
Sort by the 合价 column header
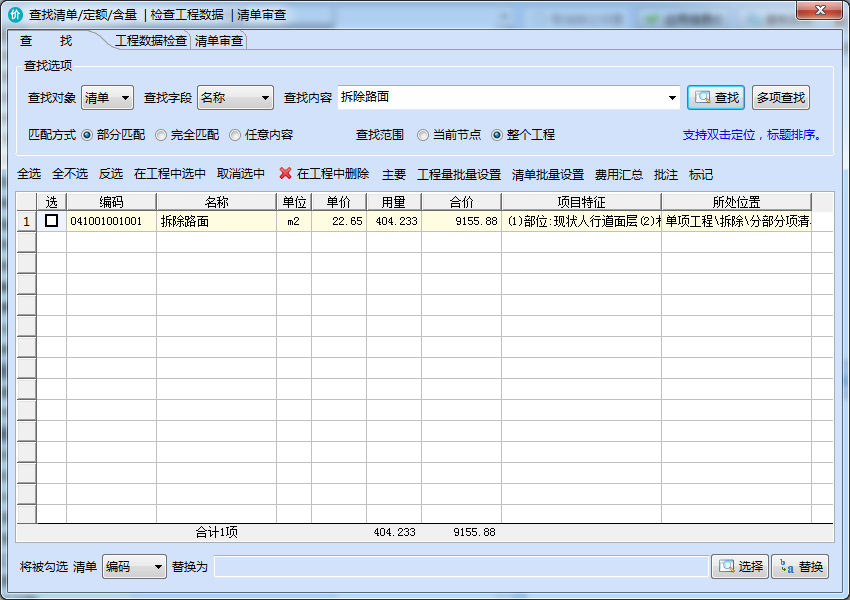click(461, 202)
